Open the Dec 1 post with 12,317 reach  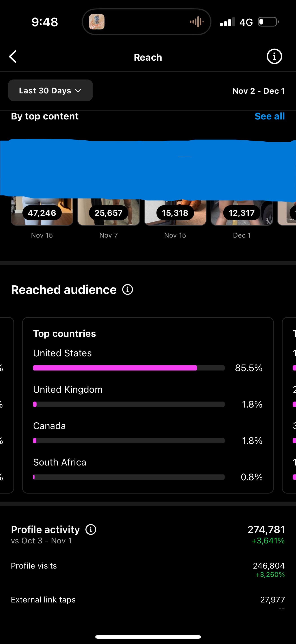pyautogui.click(x=242, y=212)
